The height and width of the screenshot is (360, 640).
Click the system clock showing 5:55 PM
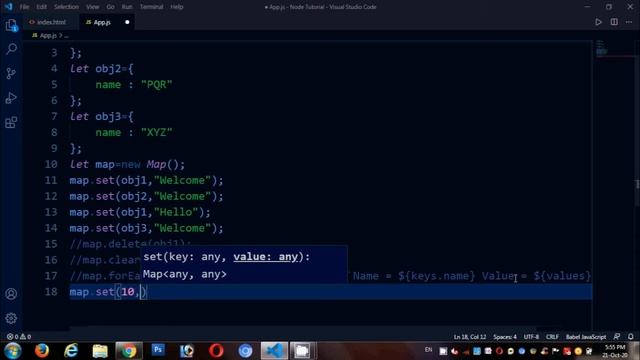[615, 347]
